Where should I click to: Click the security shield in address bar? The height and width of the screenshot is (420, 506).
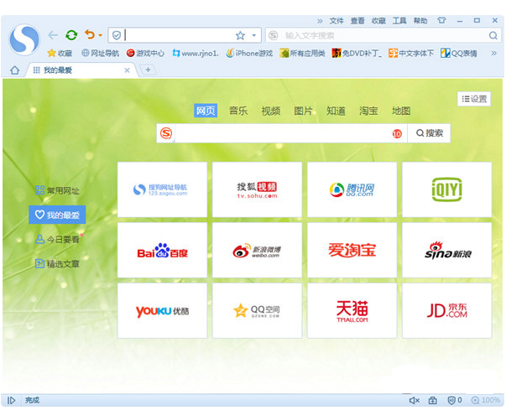pos(117,35)
